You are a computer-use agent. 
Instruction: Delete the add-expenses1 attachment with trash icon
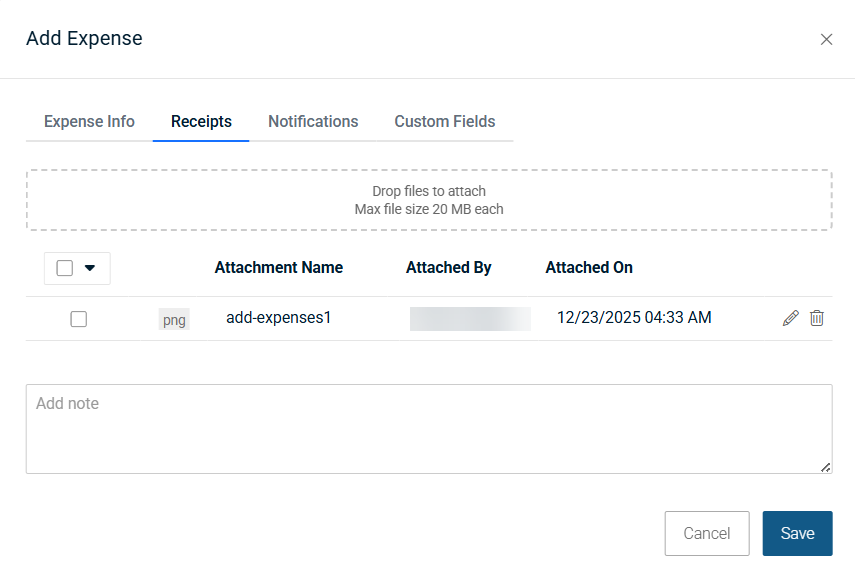[x=816, y=318]
